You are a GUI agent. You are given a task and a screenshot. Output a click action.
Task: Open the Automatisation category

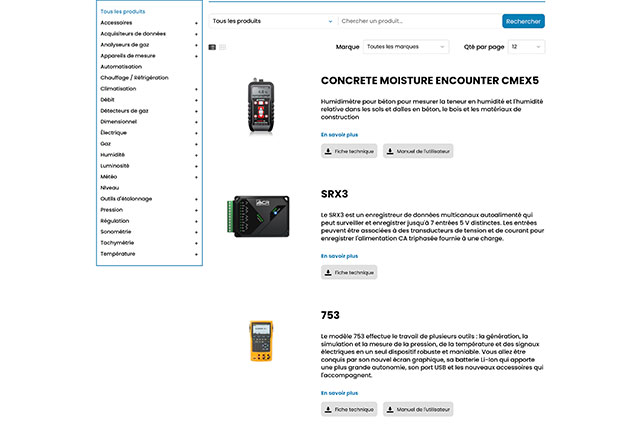click(x=121, y=67)
